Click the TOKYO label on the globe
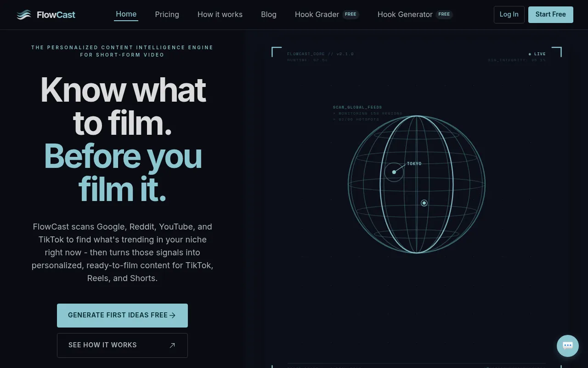 pos(414,164)
